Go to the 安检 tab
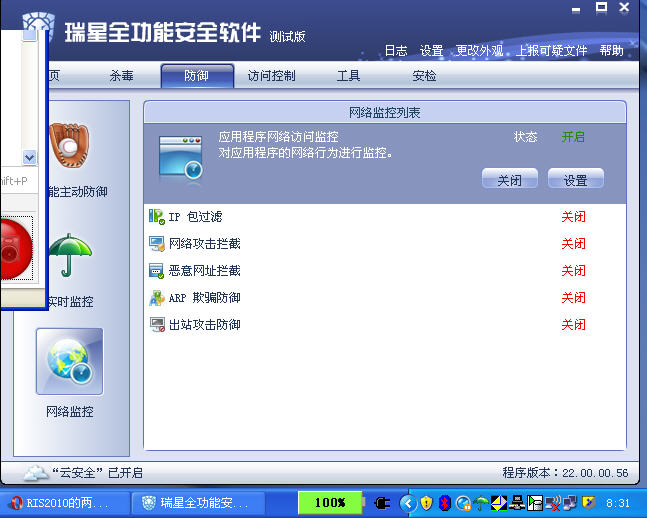Image resolution: width=647 pixels, height=518 pixels. tap(424, 76)
